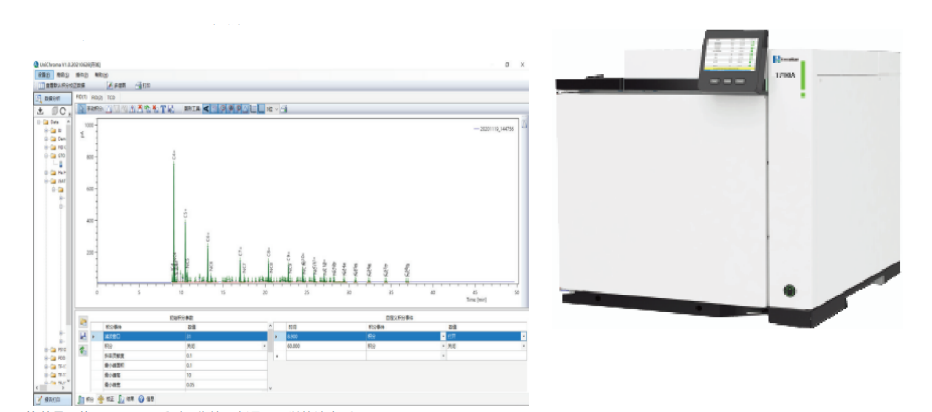Screen dimensions: 932x412
Task: Click the view default integration parameters toolbar button
Action: click(x=61, y=86)
